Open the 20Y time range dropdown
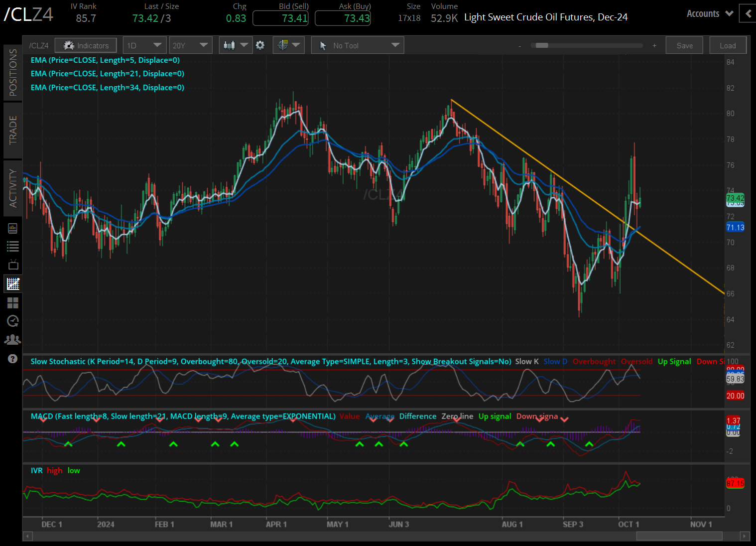 point(190,45)
